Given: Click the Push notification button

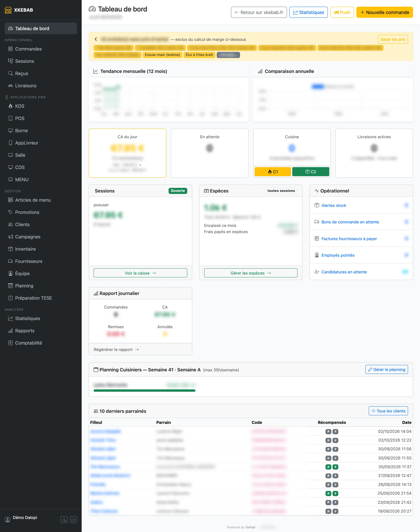Looking at the screenshot, I should (x=342, y=12).
